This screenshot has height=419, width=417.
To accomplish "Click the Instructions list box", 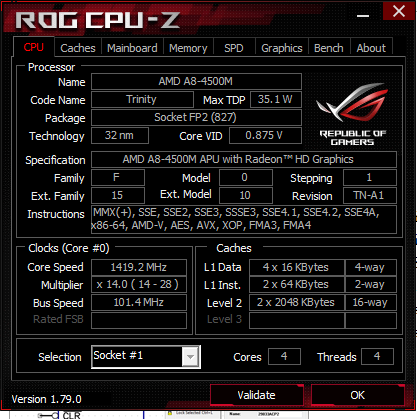I will pos(244,219).
